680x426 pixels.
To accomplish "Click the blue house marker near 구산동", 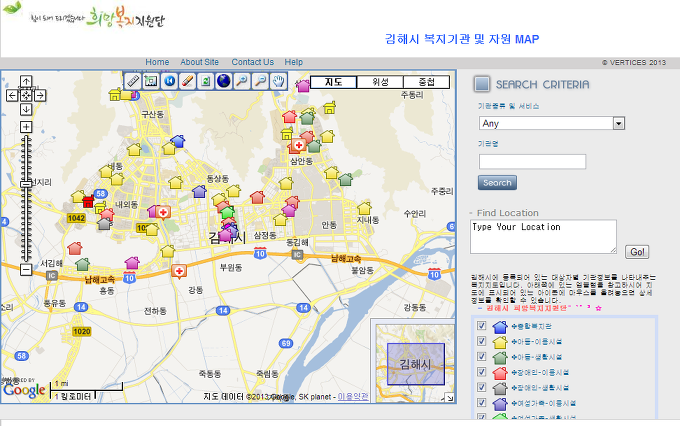I will 178,141.
